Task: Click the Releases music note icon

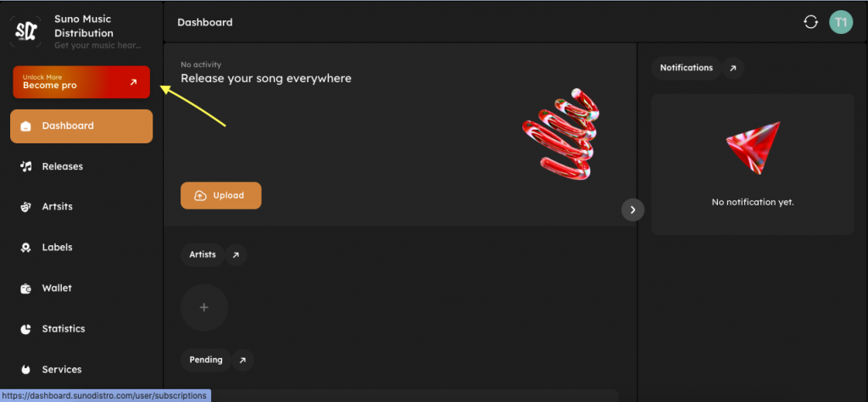Action: pos(25,166)
